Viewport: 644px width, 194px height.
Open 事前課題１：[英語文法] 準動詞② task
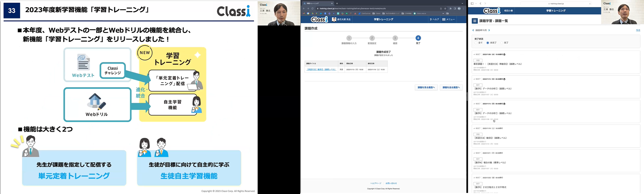coord(556,62)
